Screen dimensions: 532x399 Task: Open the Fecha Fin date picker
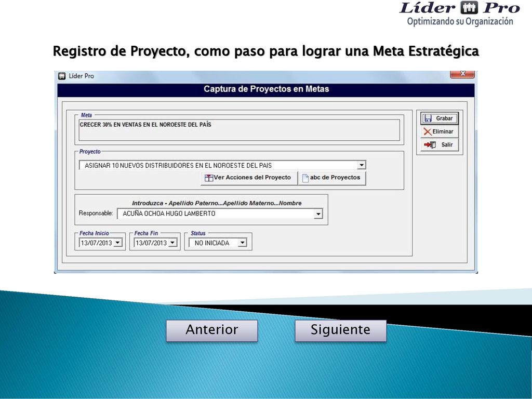[x=172, y=243]
